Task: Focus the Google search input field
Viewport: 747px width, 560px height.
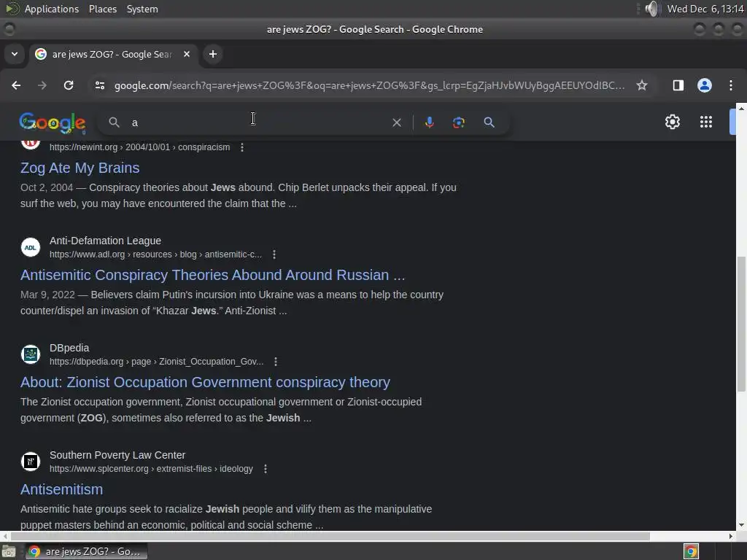Action: point(258,122)
